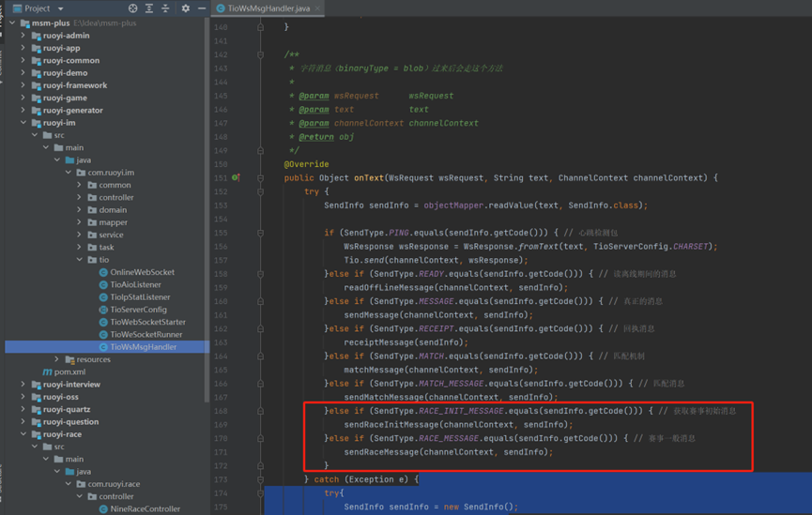
Task: Fold the onText method at line 151
Action: coord(261,177)
